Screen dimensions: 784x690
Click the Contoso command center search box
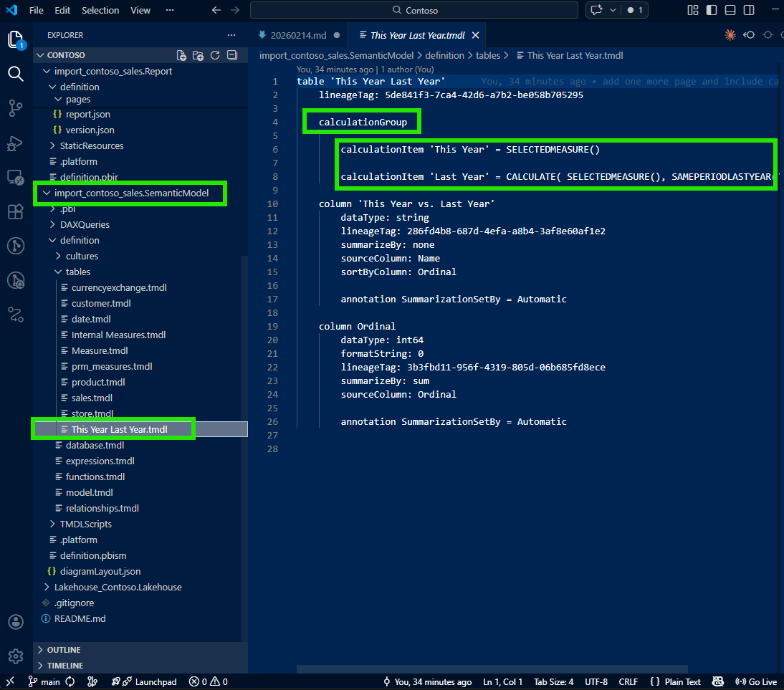(414, 10)
